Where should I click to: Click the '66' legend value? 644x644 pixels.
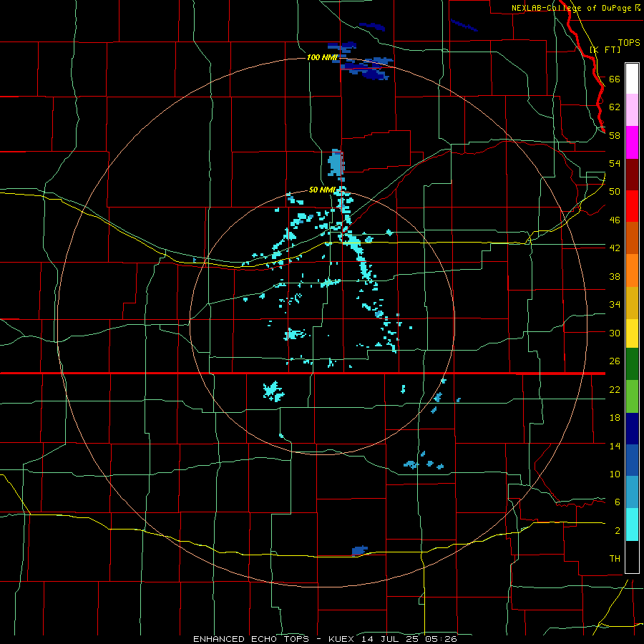(x=615, y=79)
